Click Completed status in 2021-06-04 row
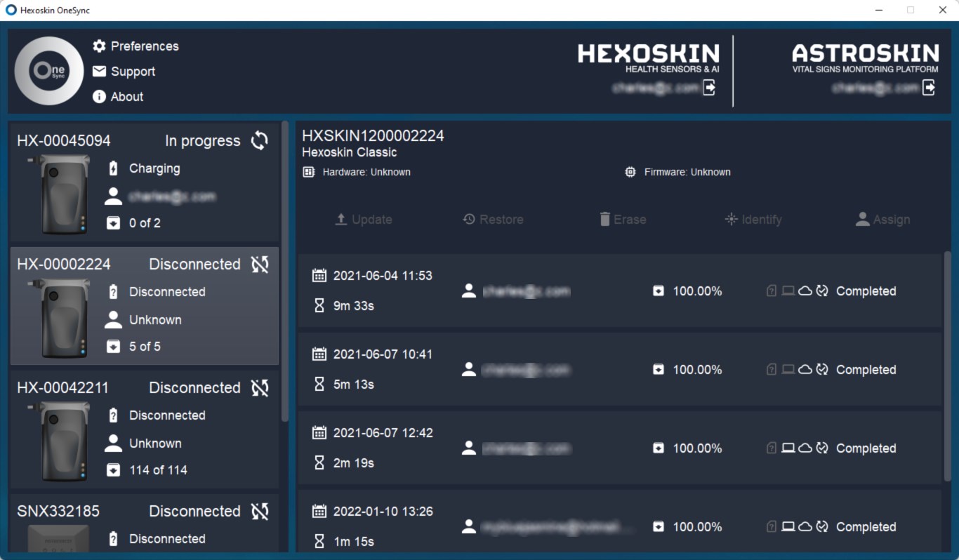Image resolution: width=959 pixels, height=560 pixels. point(866,291)
